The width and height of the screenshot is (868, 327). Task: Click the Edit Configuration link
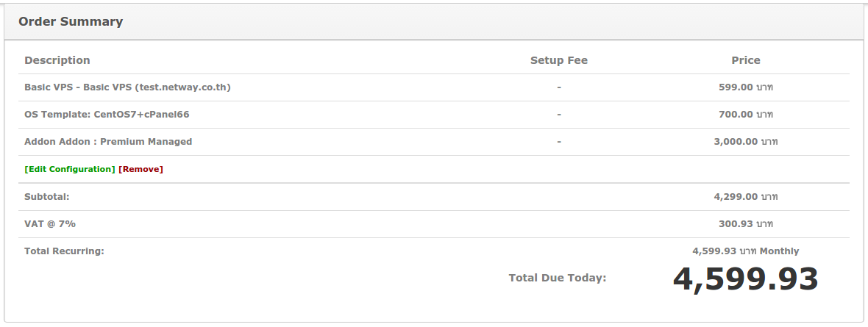point(70,169)
